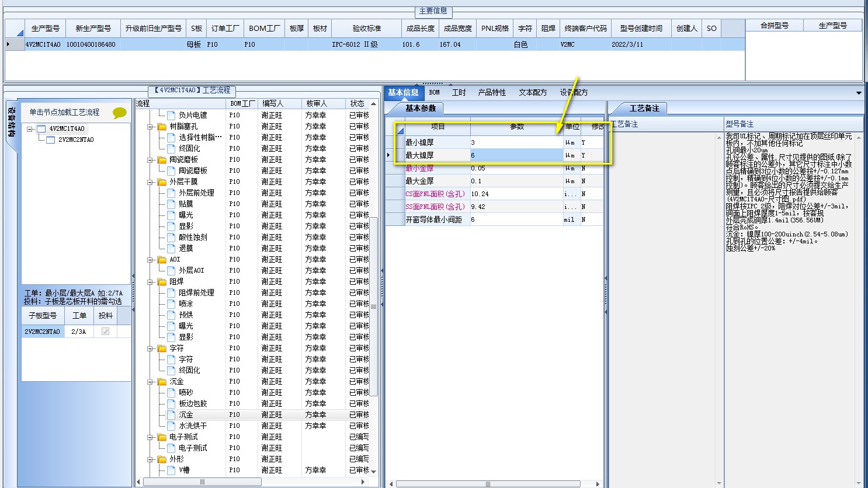The height and width of the screenshot is (488, 868).
Task: Click the 子板型号 column header
Action: pos(43,315)
